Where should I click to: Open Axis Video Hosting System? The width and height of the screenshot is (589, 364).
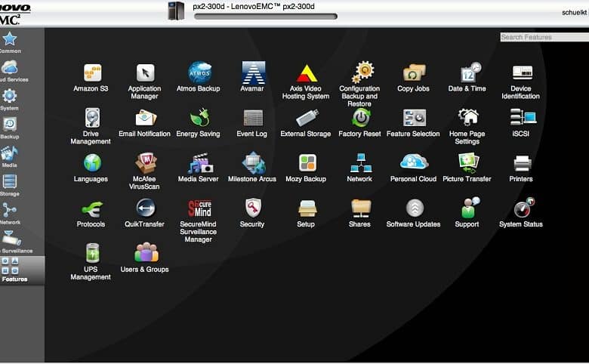coord(306,82)
